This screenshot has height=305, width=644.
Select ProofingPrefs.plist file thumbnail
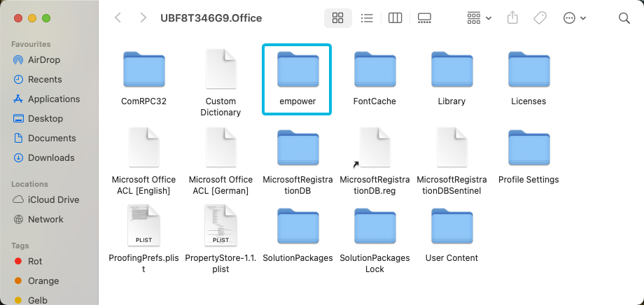tap(143, 226)
